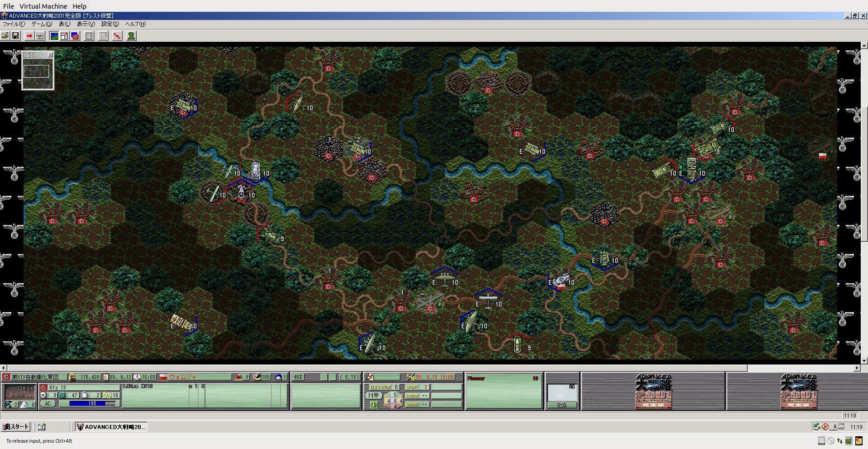This screenshot has height=449, width=868.
Task: Click the ALL toolbar button
Action: (104, 36)
